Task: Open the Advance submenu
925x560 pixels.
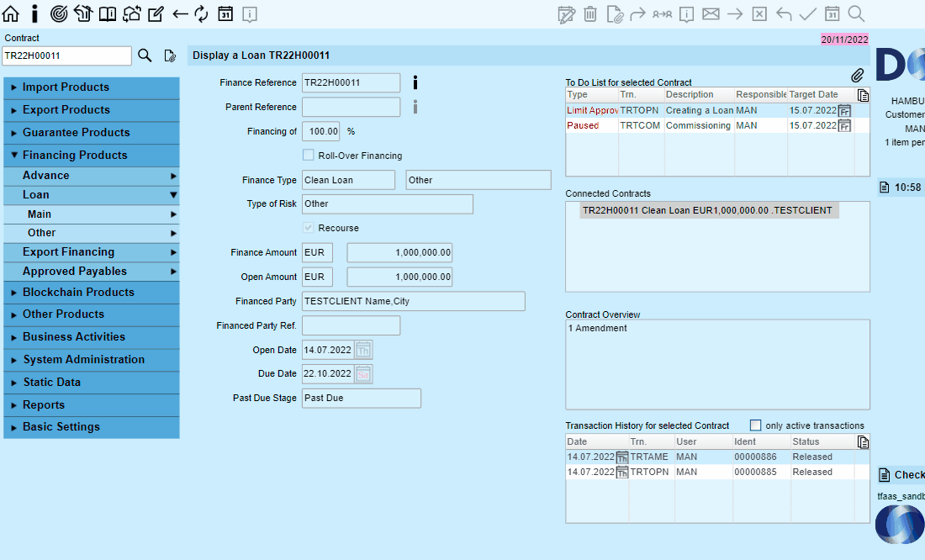Action: (x=92, y=176)
